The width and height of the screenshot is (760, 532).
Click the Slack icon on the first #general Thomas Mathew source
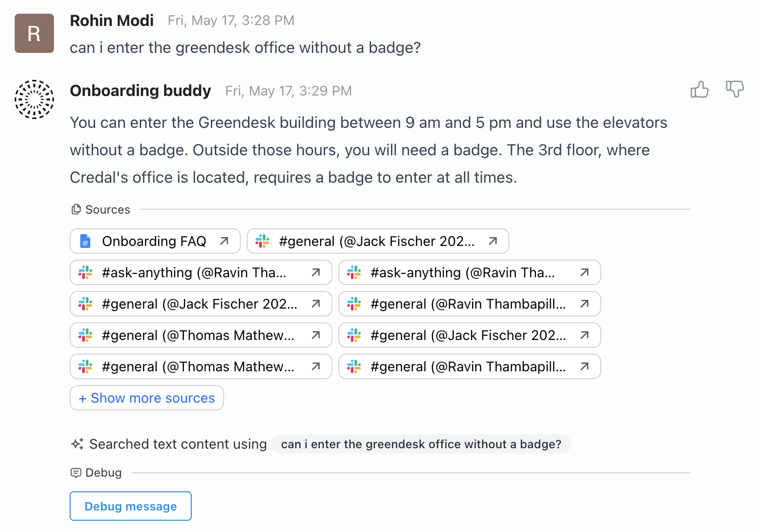[x=85, y=335]
